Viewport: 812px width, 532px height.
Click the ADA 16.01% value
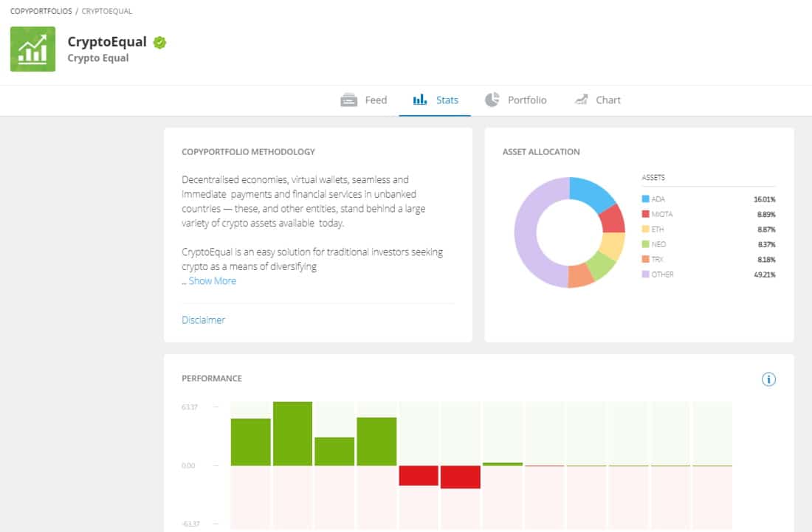[764, 199]
